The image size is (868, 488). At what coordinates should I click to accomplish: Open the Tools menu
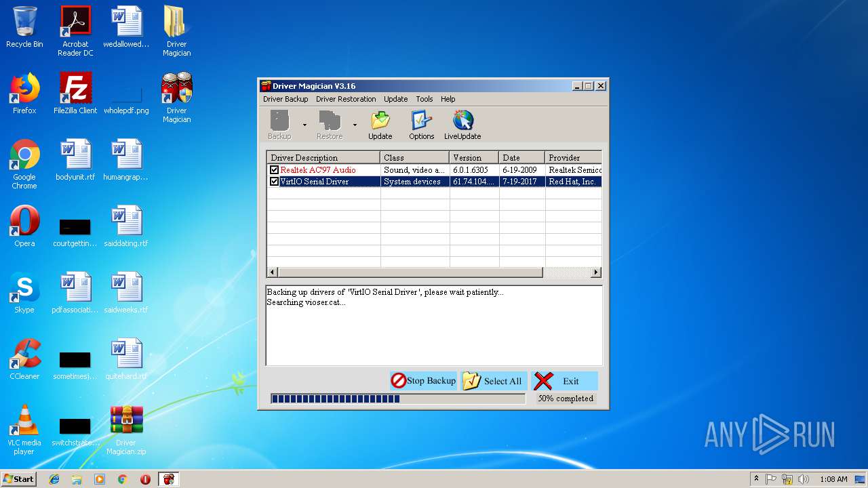pos(425,99)
